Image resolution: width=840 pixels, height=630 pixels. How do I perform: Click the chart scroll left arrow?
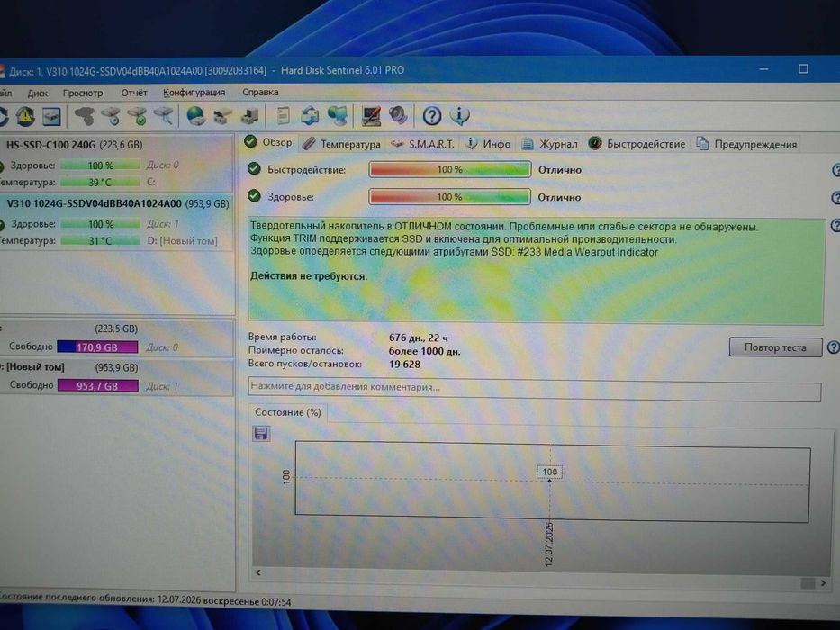[x=258, y=572]
